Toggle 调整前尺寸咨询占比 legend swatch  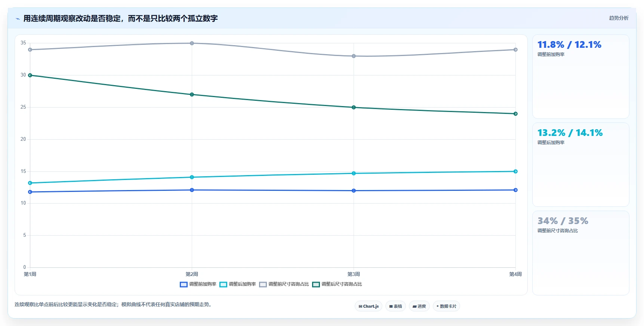coord(263,285)
